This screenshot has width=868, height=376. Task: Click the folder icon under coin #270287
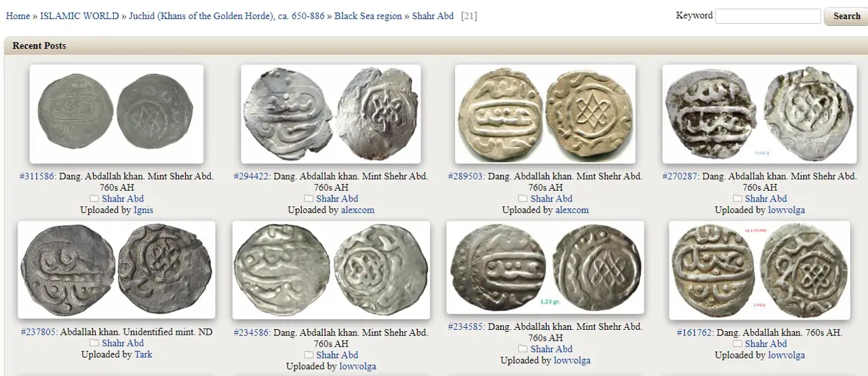pos(737,199)
